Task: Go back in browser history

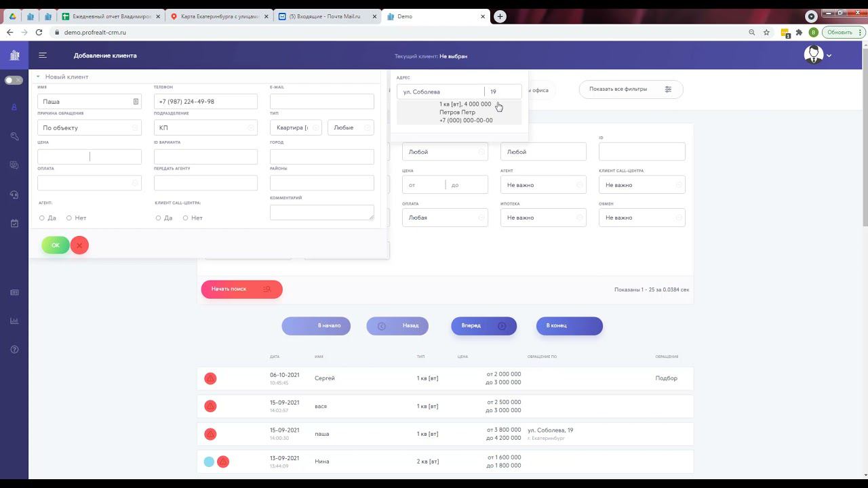Action: [9, 32]
